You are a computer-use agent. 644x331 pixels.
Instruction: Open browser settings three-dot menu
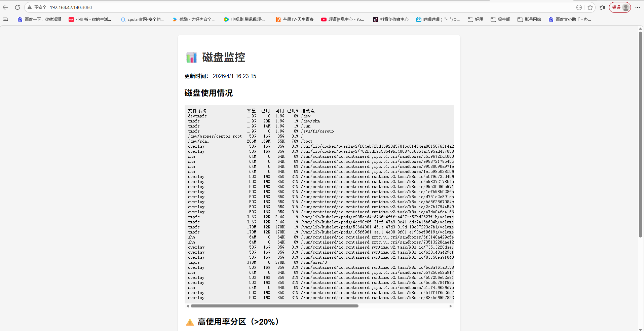point(638,7)
